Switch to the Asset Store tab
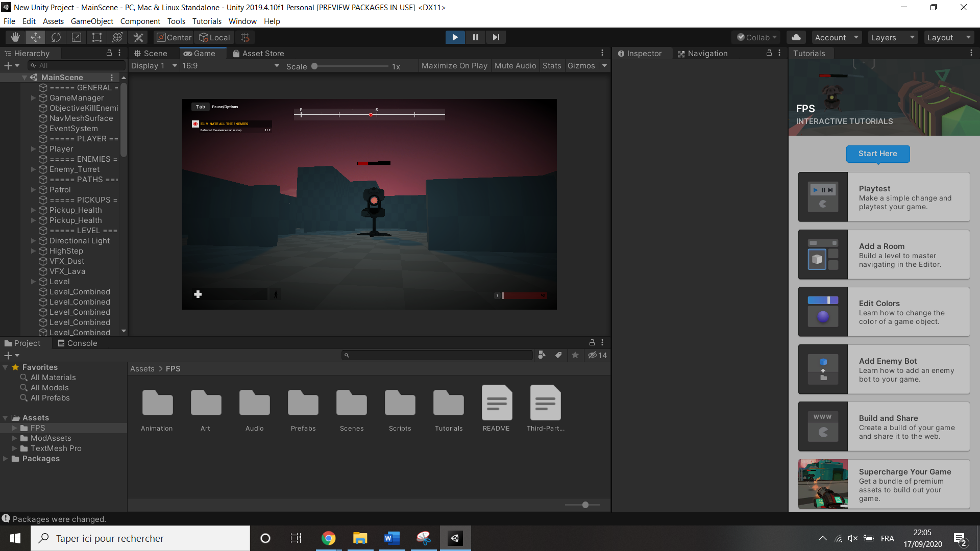This screenshot has height=551, width=980. pyautogui.click(x=258, y=53)
